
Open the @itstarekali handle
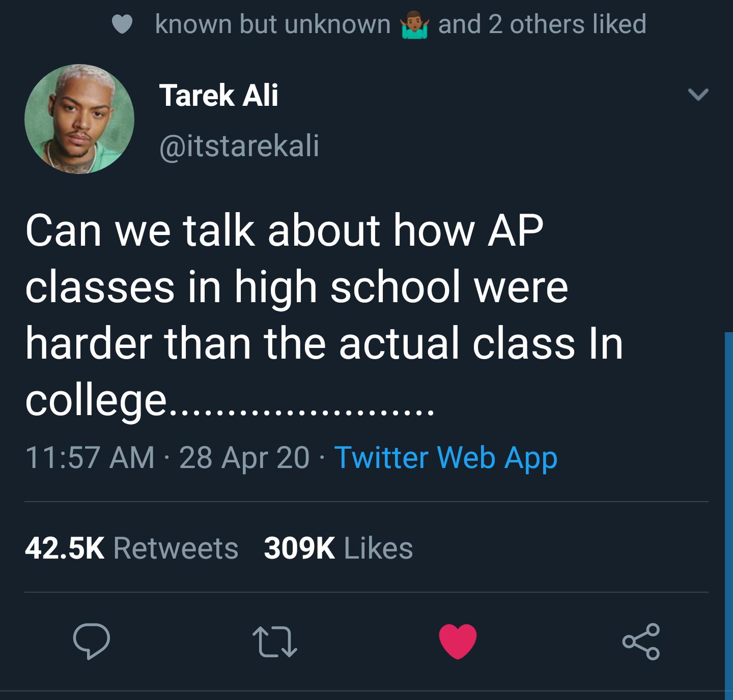point(239,145)
